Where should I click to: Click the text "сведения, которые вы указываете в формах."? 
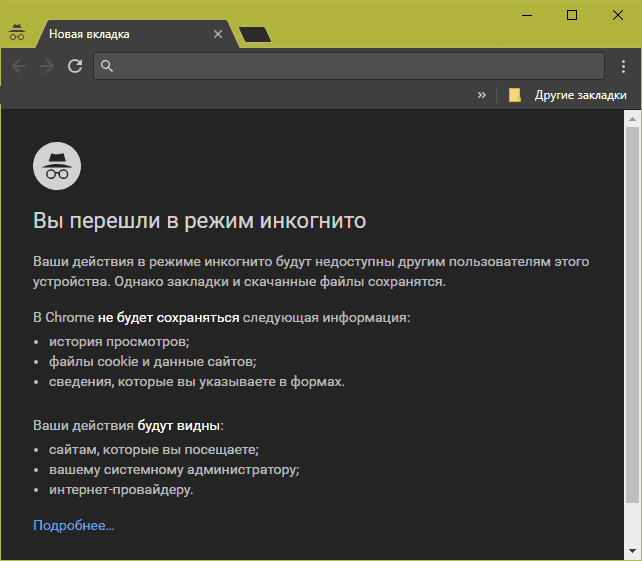tap(197, 382)
